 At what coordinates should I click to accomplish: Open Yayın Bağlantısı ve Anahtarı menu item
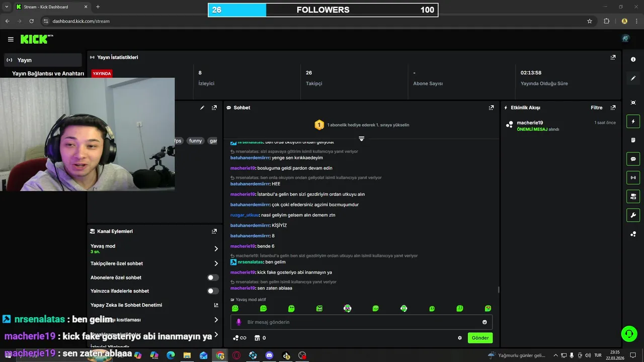(x=48, y=73)
